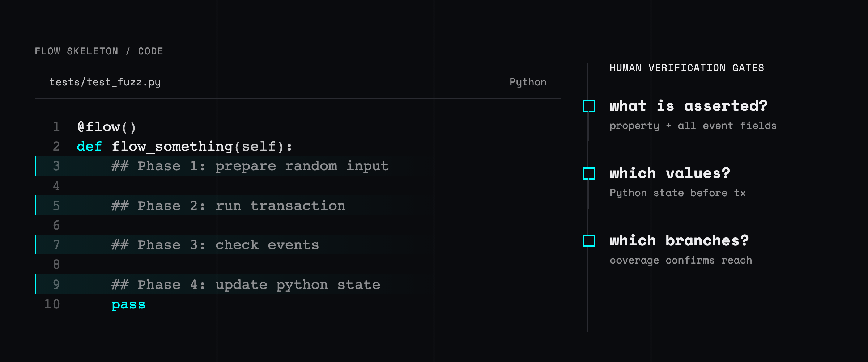Click line number 3 in the gutter

(x=56, y=166)
